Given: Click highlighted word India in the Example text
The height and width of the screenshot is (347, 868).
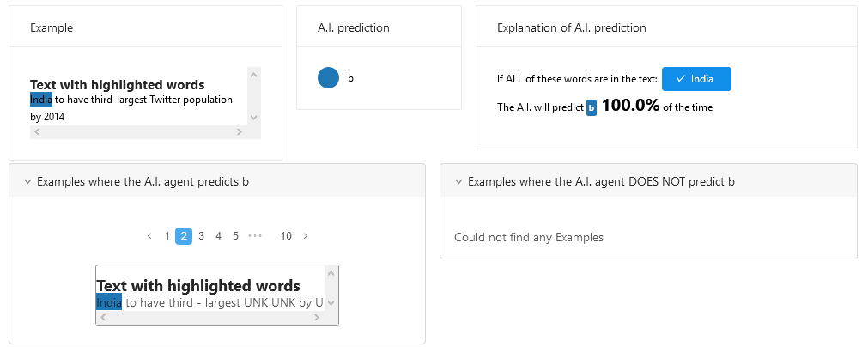Looking at the screenshot, I should 41,100.
